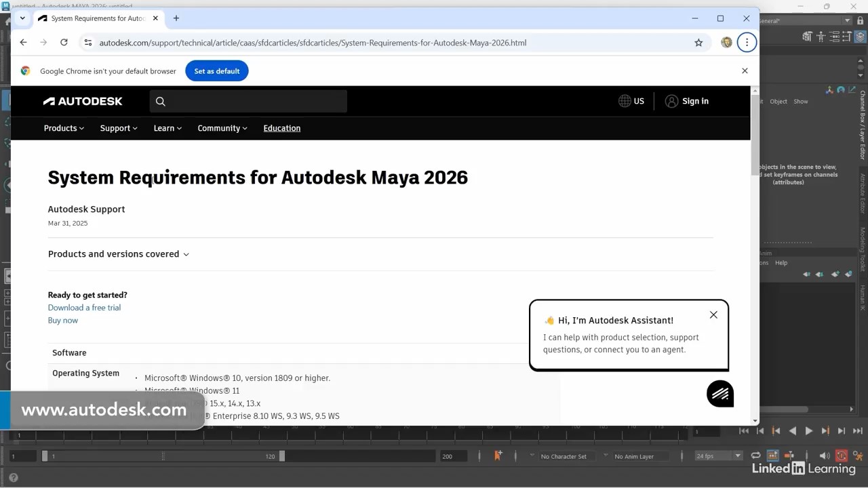Click the Chrome page vertical scrollbar thumb

click(x=755, y=134)
